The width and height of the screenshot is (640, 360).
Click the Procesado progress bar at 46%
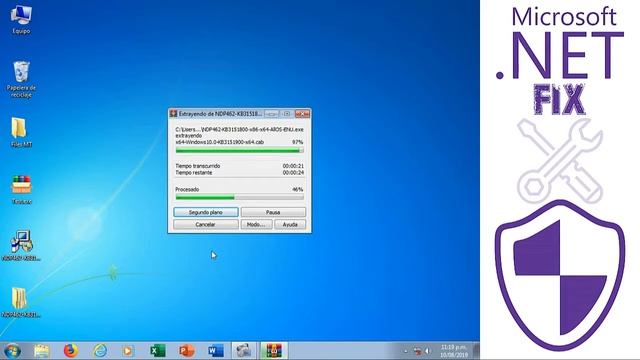(240, 197)
